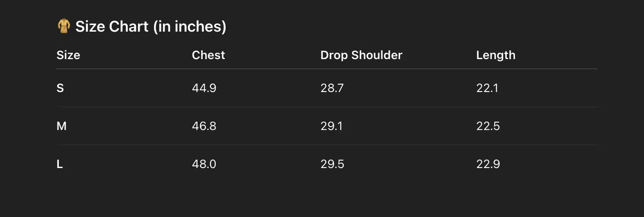Select drop shoulder value 29.5
The image size is (644, 217).
click(x=332, y=165)
